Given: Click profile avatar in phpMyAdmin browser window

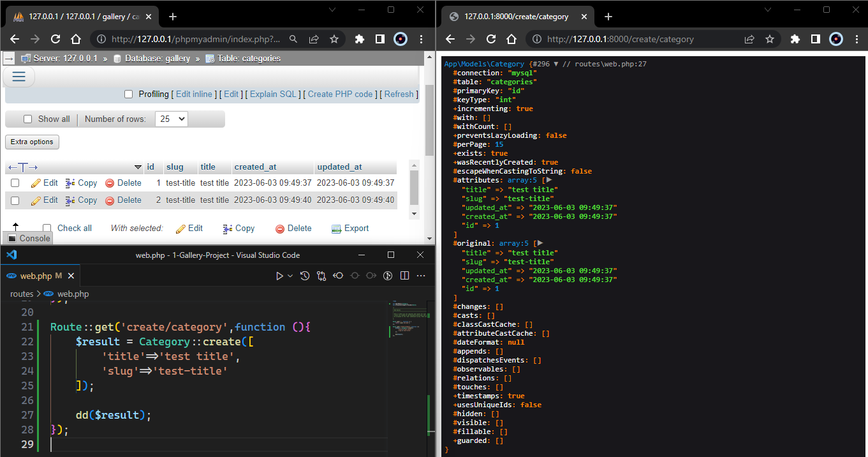Looking at the screenshot, I should [x=401, y=39].
